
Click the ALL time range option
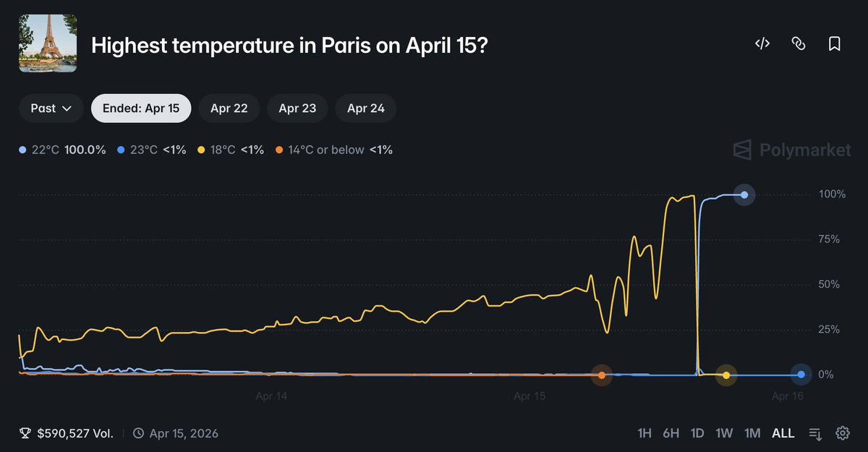[x=783, y=432]
